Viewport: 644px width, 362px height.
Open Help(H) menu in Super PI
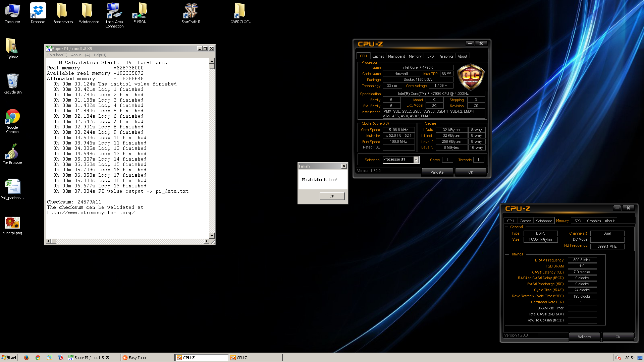point(100,55)
